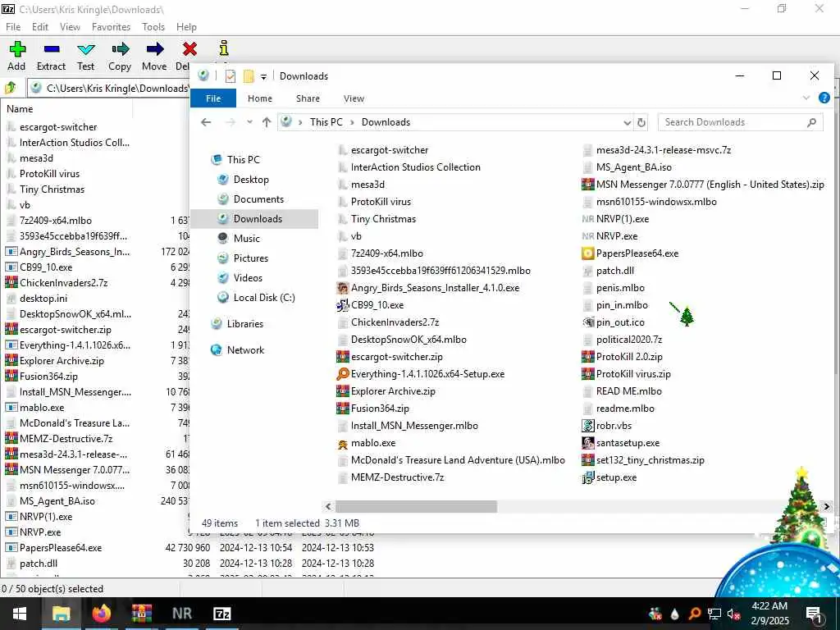Select Everything-1.4.1.1026.x64-Setup.exe in Explorer

tap(421, 374)
